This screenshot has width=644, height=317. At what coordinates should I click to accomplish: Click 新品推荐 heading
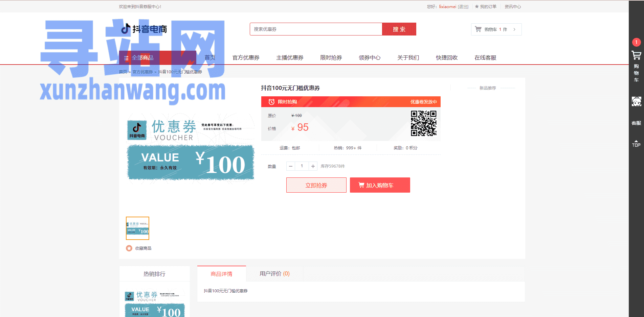[488, 88]
